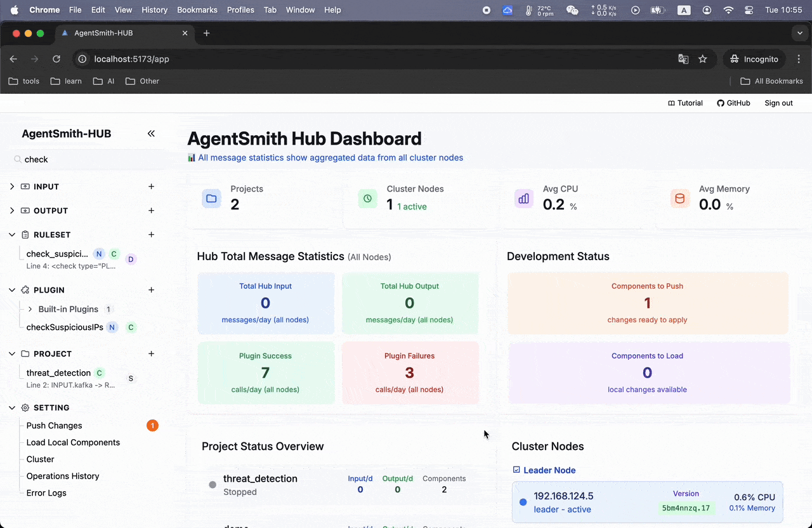Open the translate page icon

(x=683, y=59)
